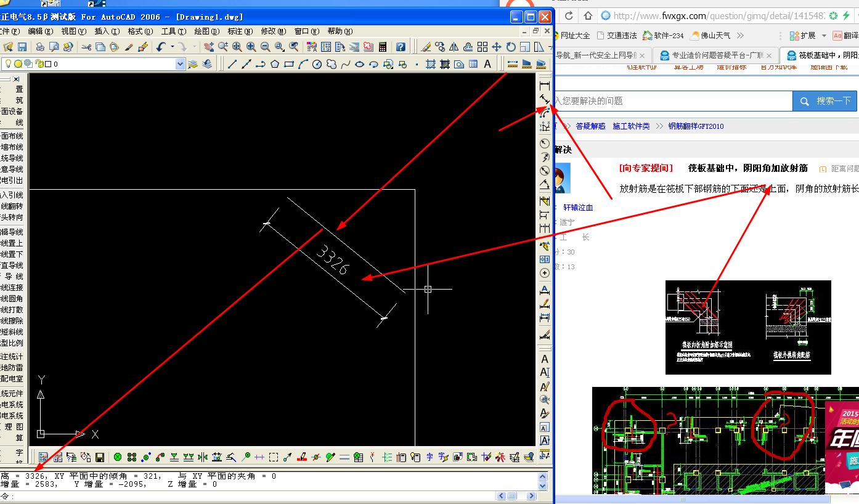Click the 搜索一下 search button
Image resolution: width=859 pixels, height=504 pixels.
click(x=826, y=101)
